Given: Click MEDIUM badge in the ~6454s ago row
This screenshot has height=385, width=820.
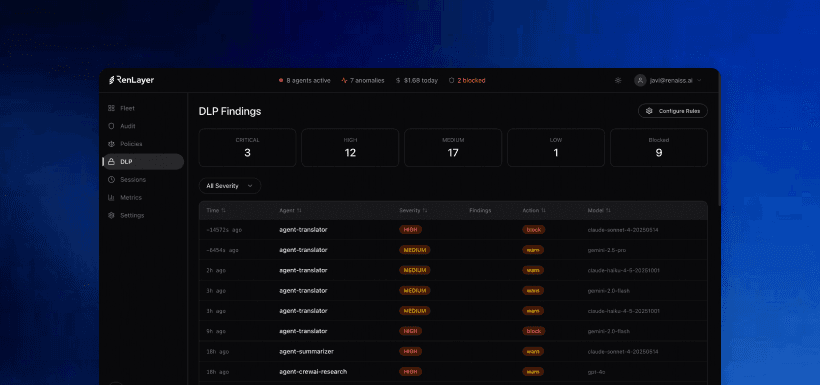Looking at the screenshot, I should tap(415, 250).
